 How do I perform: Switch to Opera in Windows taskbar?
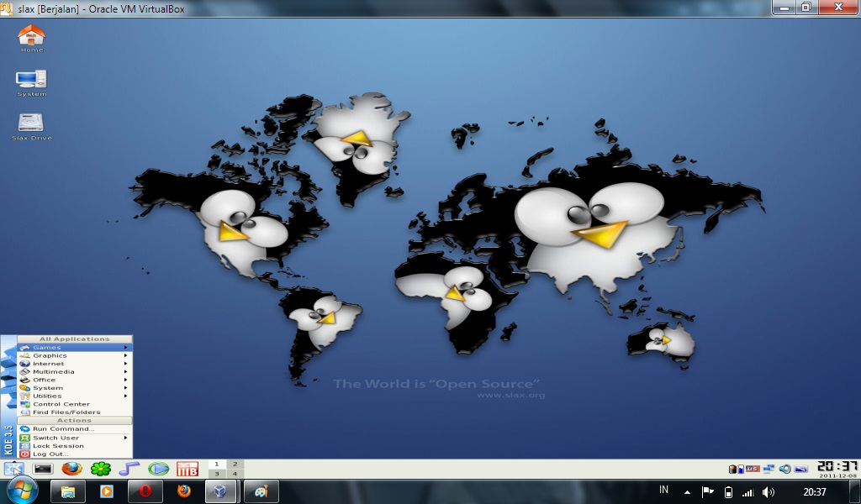tap(145, 491)
